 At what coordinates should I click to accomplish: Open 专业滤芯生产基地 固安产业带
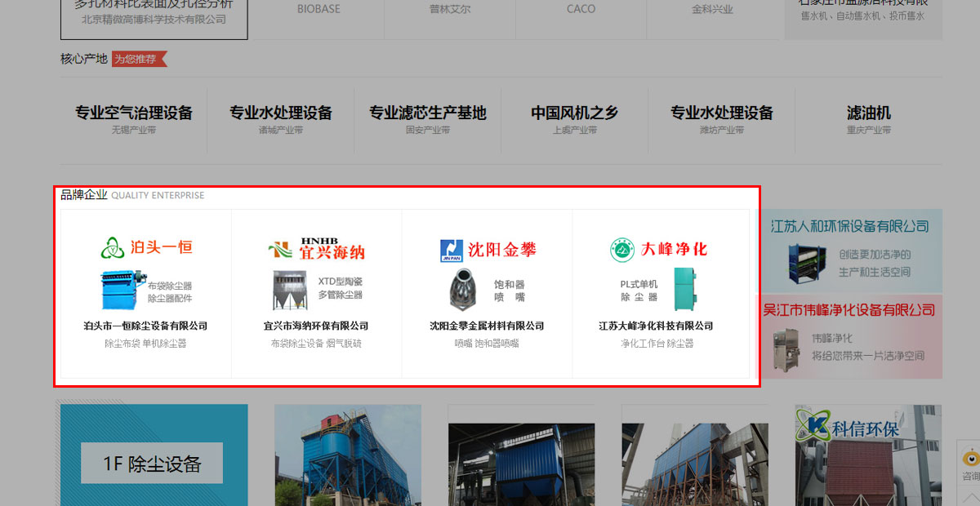[428, 120]
